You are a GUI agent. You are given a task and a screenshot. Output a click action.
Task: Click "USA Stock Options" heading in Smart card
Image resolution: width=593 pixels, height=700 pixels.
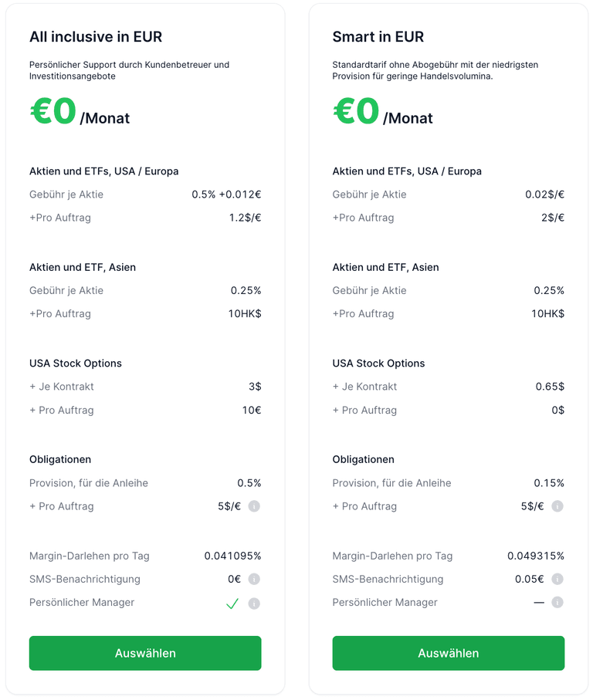pos(378,364)
